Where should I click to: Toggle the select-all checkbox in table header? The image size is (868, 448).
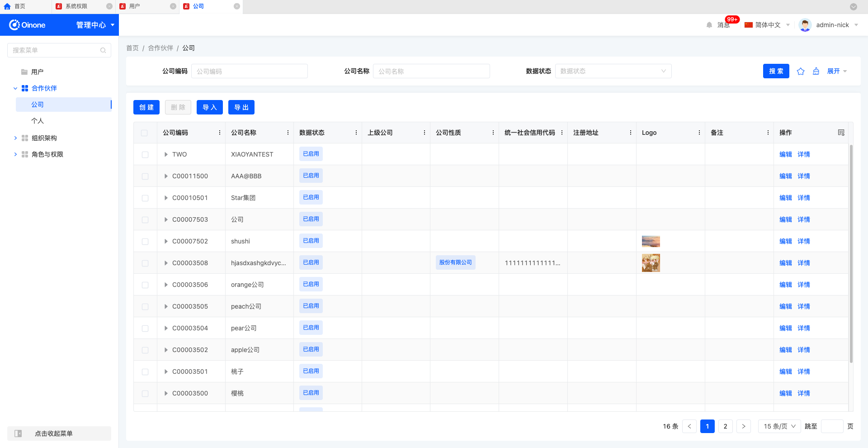point(144,133)
